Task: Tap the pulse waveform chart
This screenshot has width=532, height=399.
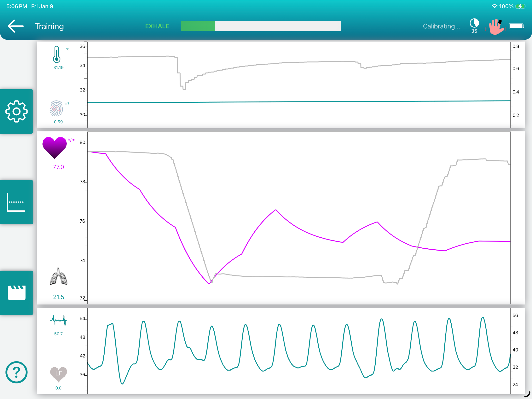Action: (x=299, y=351)
